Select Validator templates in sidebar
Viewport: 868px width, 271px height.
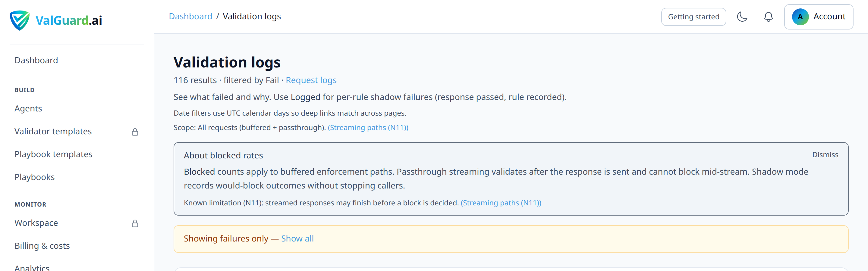click(53, 131)
